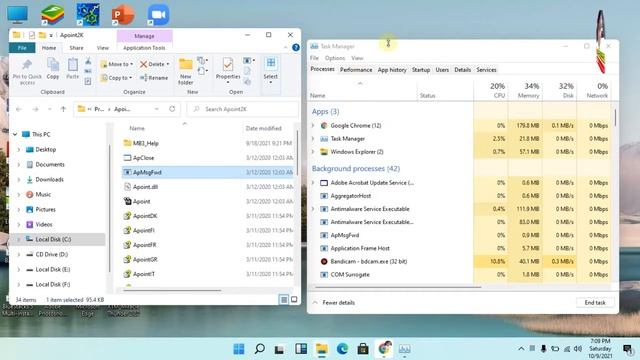This screenshot has width=640, height=360.
Task: Select MB3_Help folder in file list
Action: (x=208, y=143)
